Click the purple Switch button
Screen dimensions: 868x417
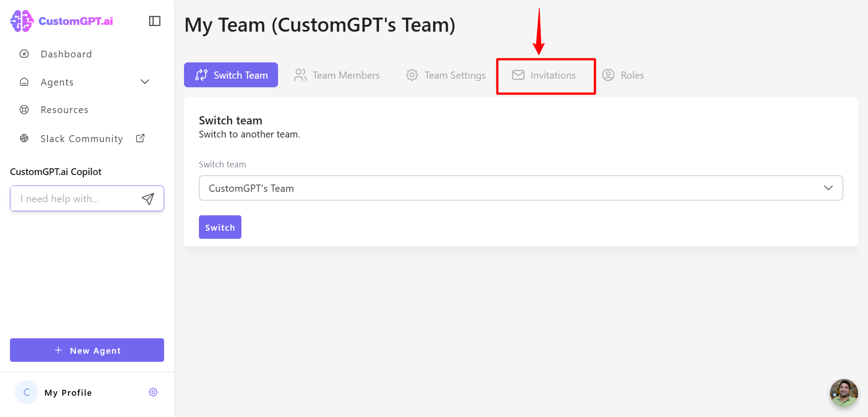[220, 227]
